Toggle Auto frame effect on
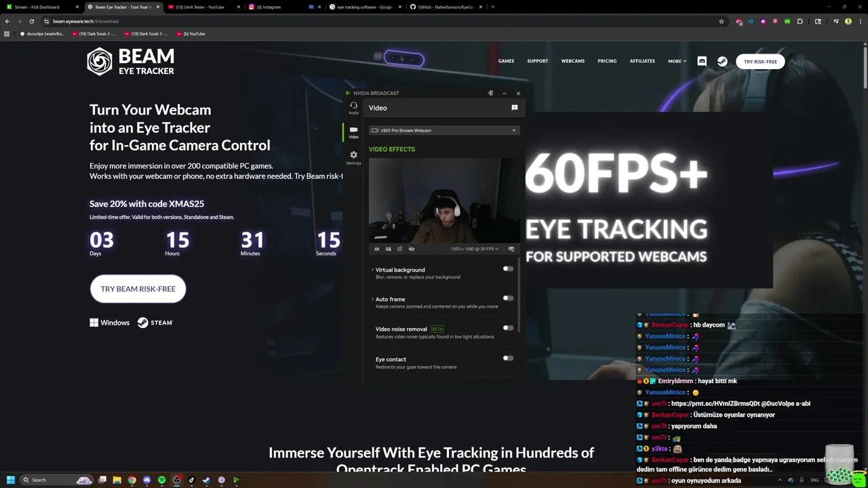Viewport: 868px width, 488px height. coord(508,298)
